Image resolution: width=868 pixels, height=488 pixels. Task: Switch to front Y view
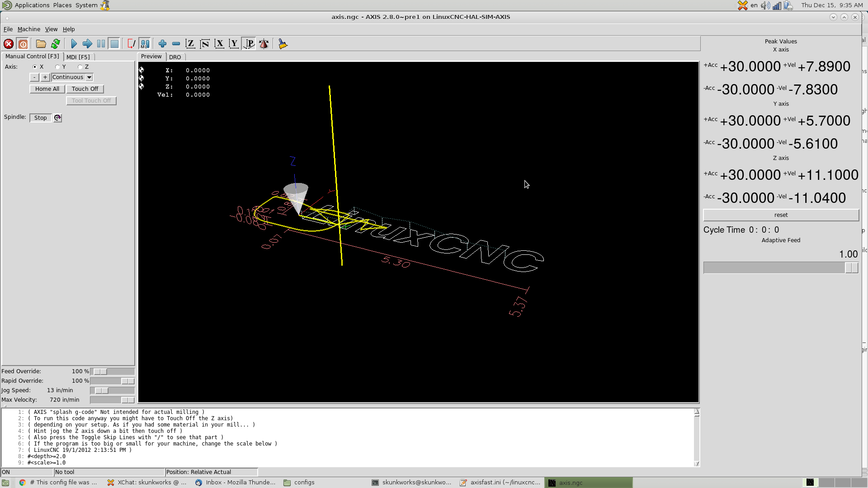tap(234, 44)
